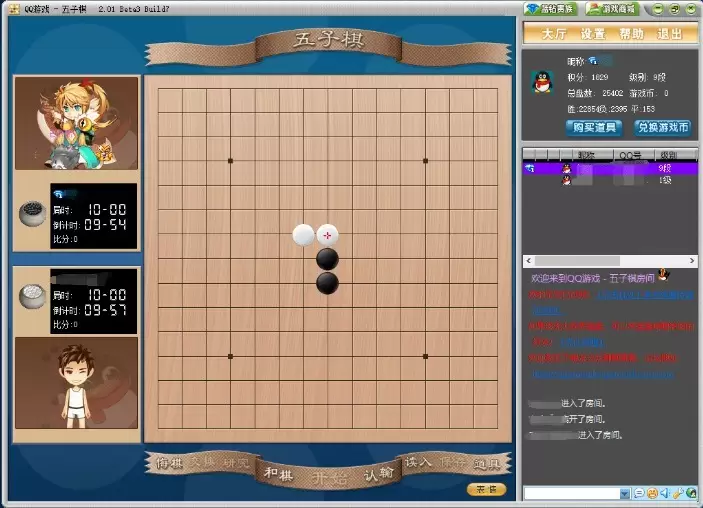Click the 保存 save game button
The height and width of the screenshot is (508, 703).
point(452,462)
